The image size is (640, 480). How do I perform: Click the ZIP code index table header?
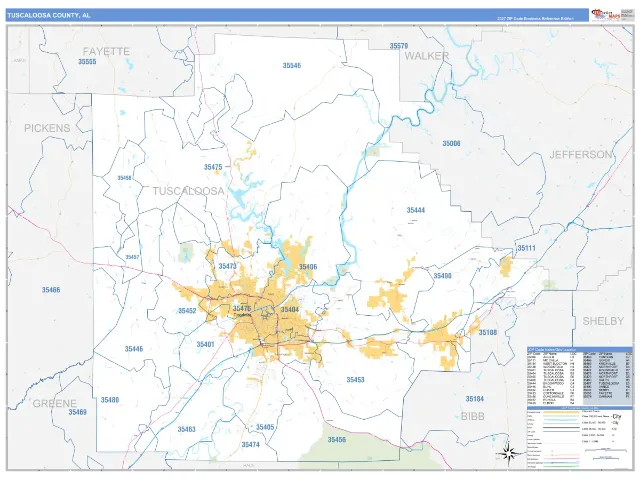[580, 350]
